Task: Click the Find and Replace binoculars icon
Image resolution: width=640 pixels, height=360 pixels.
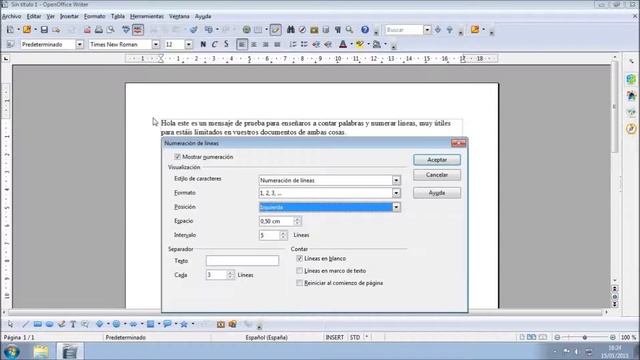Action: point(290,30)
